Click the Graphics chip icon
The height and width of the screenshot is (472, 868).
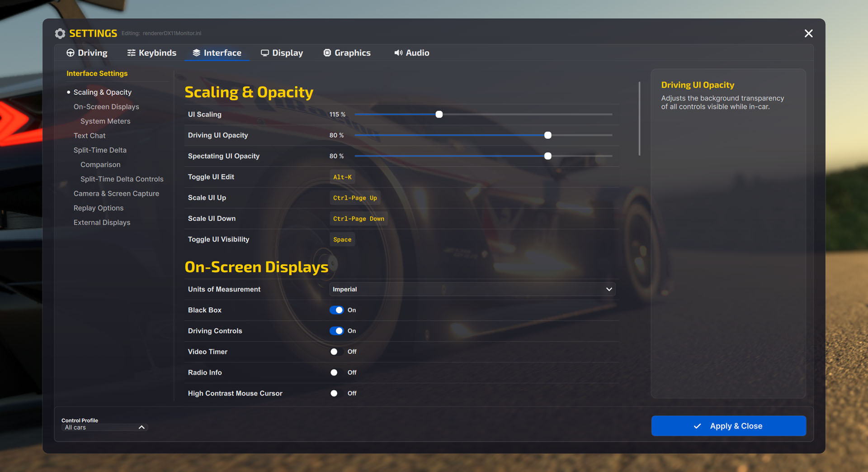[327, 53]
